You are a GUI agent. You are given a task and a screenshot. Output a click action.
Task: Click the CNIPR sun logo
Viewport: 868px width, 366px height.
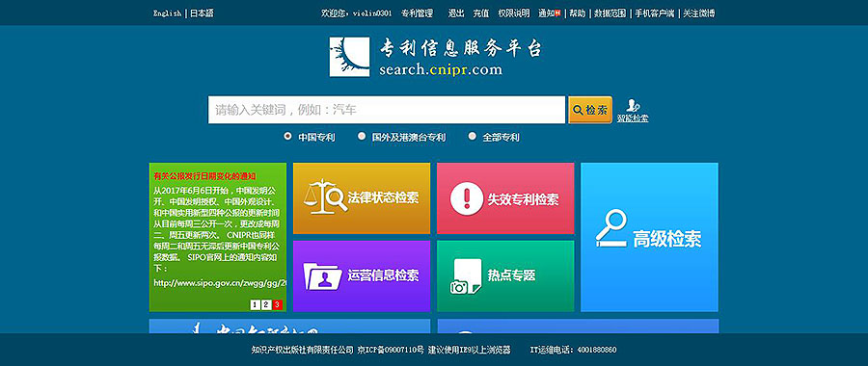(x=349, y=57)
